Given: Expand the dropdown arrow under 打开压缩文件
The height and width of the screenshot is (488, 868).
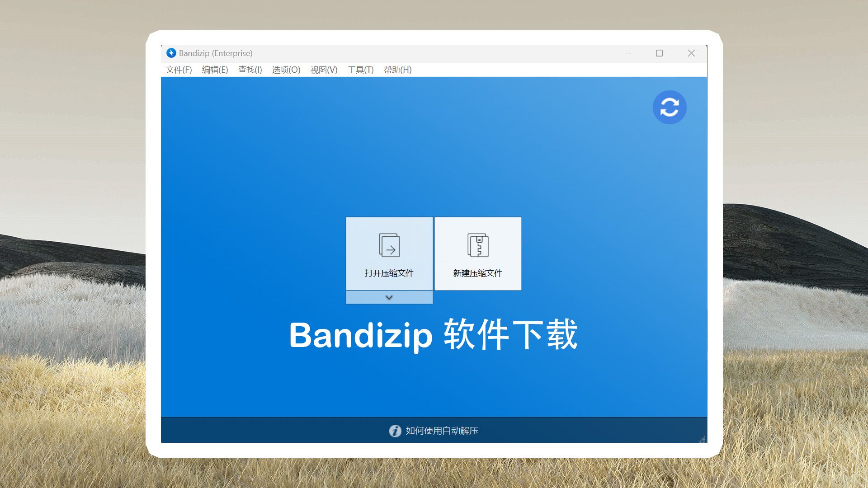Looking at the screenshot, I should [389, 297].
